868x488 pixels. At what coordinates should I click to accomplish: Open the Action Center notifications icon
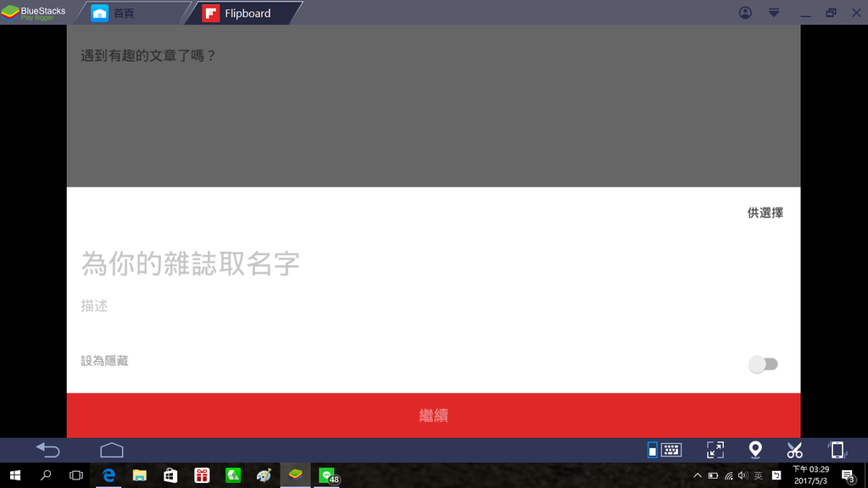tap(849, 475)
